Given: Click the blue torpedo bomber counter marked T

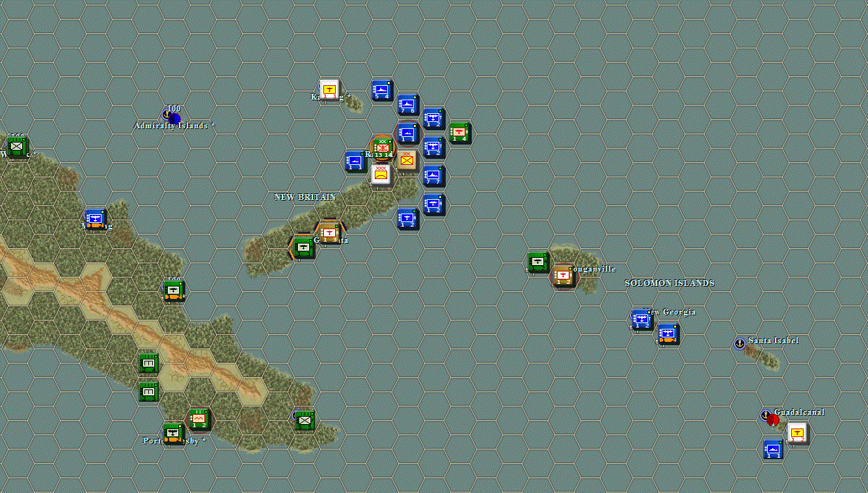Looking at the screenshot, I should (x=433, y=118).
